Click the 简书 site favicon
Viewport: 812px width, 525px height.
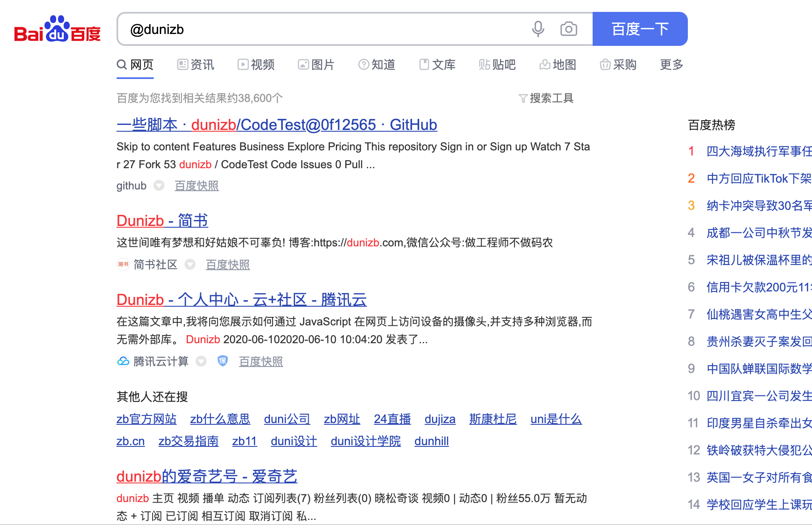point(123,265)
